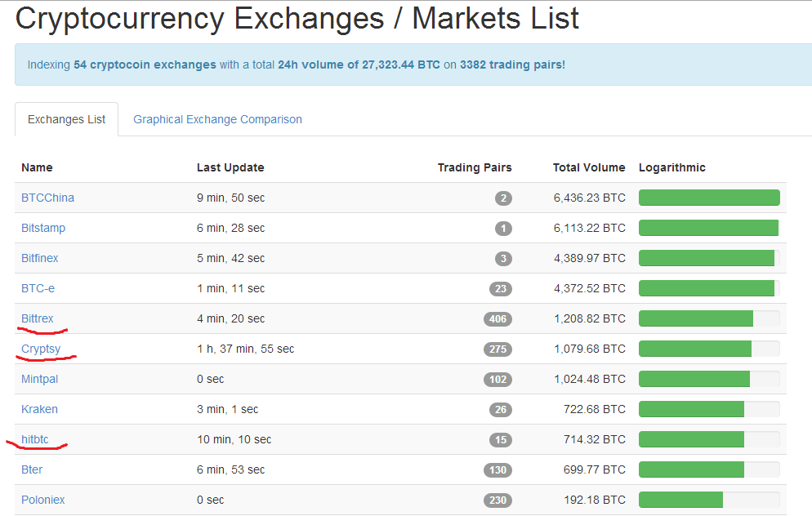812x516 pixels.
Task: Click the Trading Pairs column header
Action: [475, 167]
